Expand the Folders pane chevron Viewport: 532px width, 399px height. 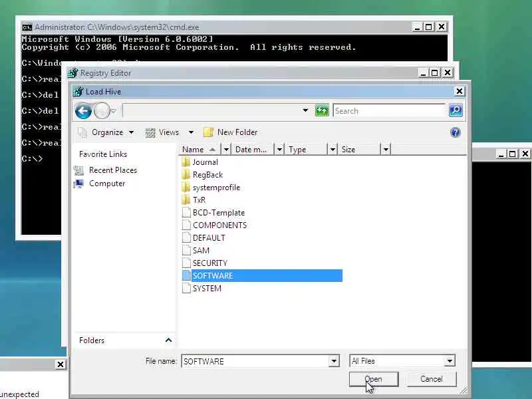click(x=168, y=340)
